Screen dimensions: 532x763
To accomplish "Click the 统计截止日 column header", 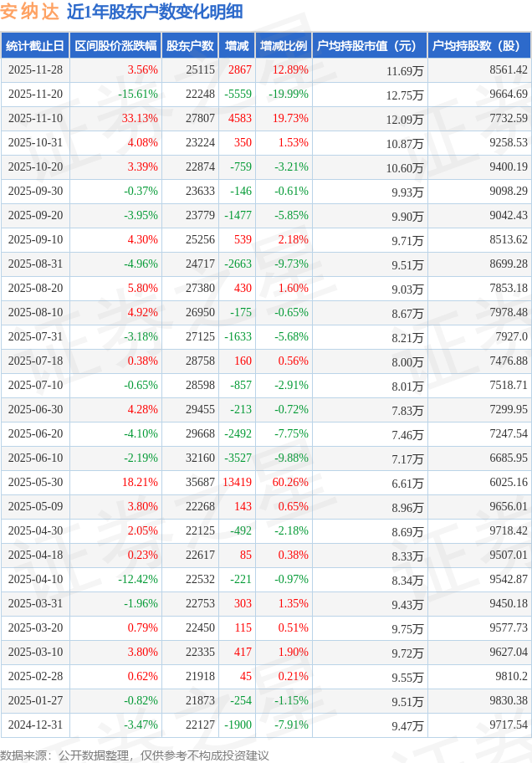I will point(34,46).
